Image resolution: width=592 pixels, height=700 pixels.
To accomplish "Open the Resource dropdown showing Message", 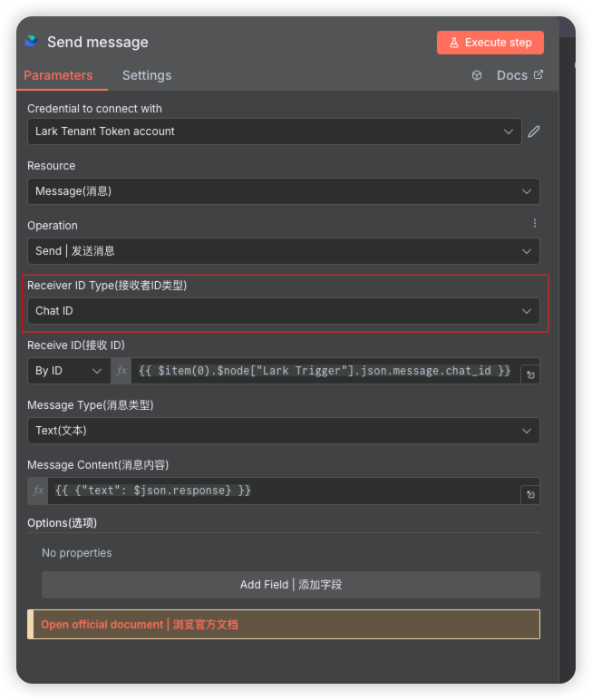I will 284,191.
